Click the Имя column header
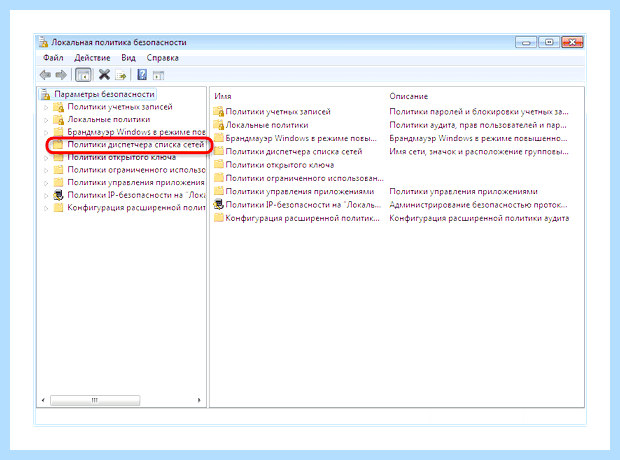620x460 pixels. pos(223,96)
